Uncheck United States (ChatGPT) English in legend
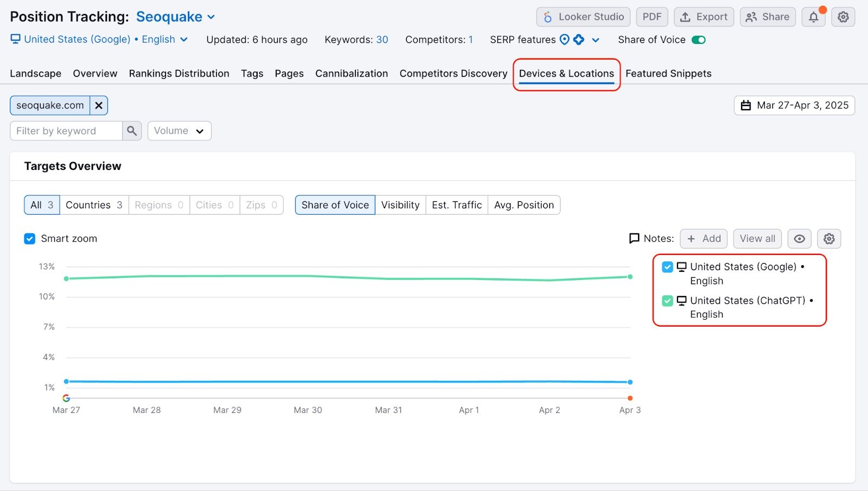868x491 pixels. click(667, 301)
